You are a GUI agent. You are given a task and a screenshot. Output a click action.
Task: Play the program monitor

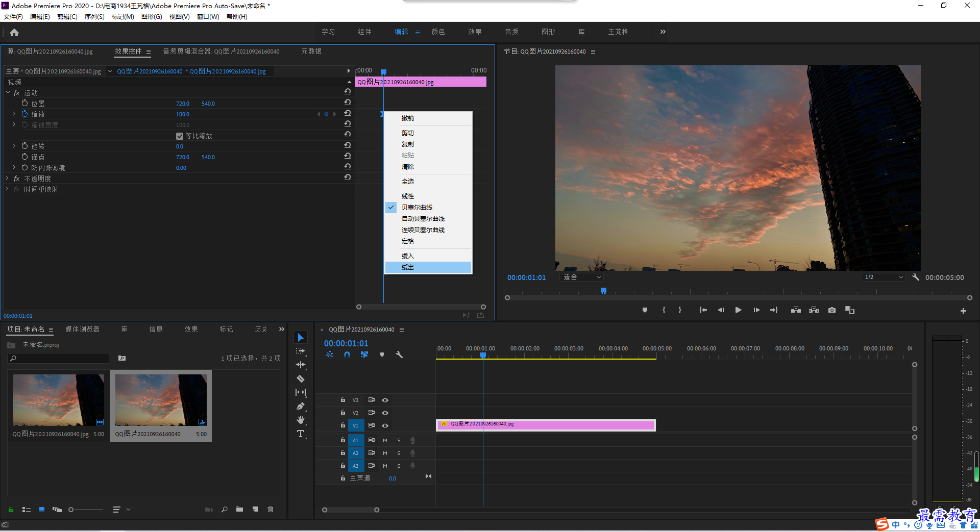coord(738,310)
